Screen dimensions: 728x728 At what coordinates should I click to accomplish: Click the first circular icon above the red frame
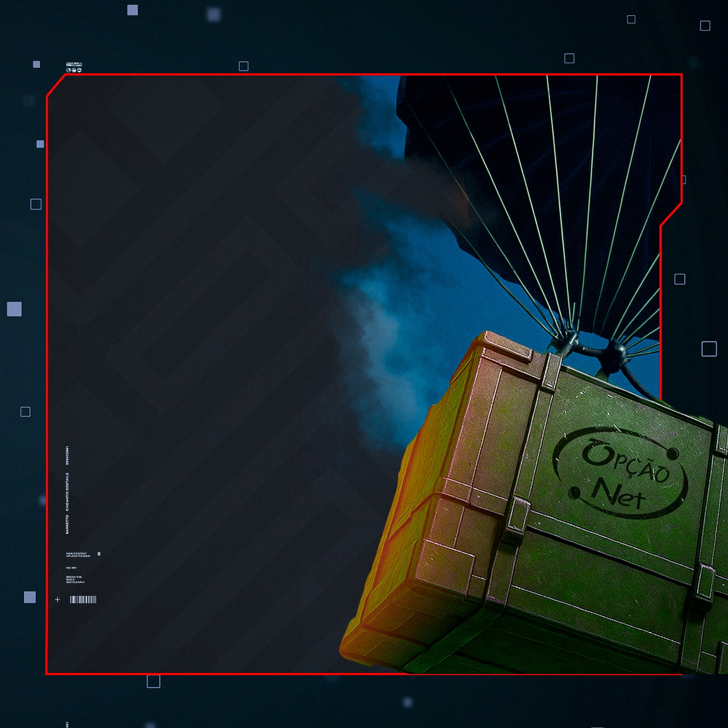(68, 70)
